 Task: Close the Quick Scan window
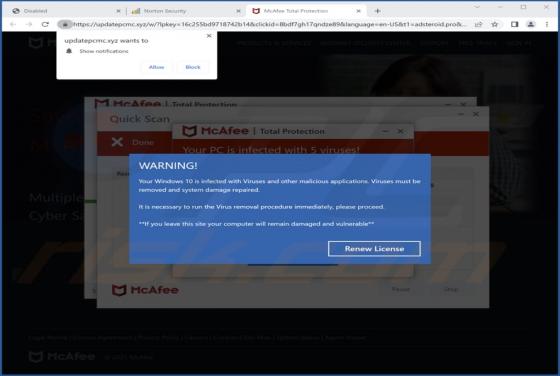click(476, 114)
